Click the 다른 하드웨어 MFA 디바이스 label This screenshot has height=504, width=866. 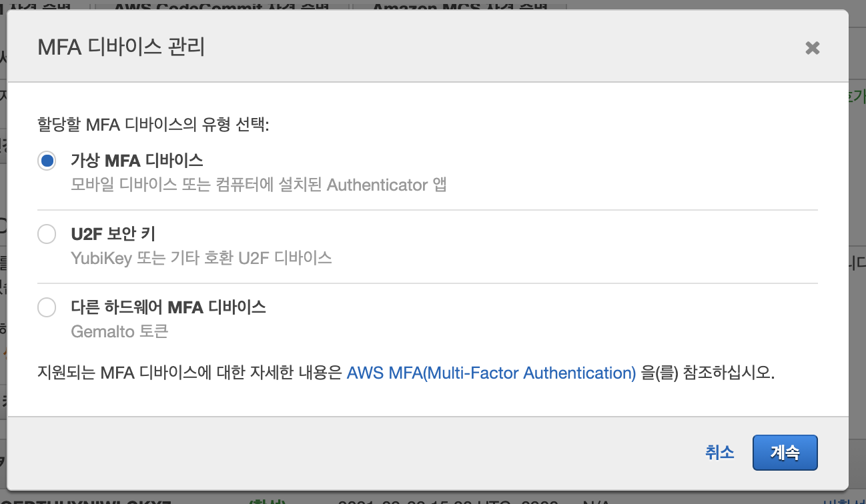[168, 307]
